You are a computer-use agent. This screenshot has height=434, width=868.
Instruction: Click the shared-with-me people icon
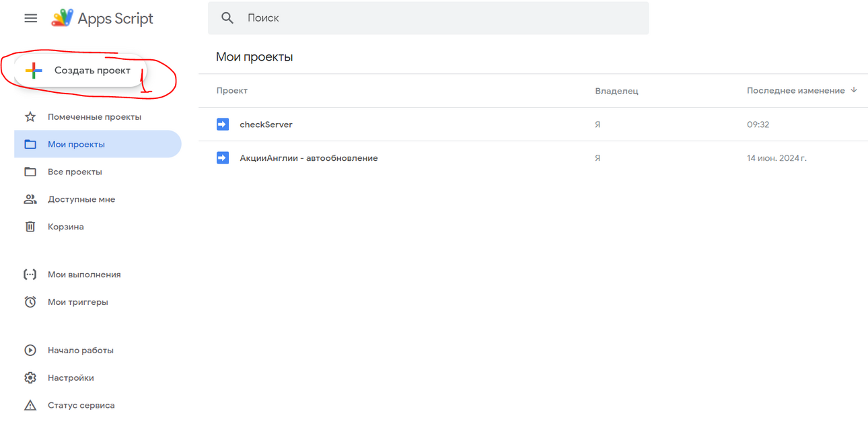[x=30, y=199]
